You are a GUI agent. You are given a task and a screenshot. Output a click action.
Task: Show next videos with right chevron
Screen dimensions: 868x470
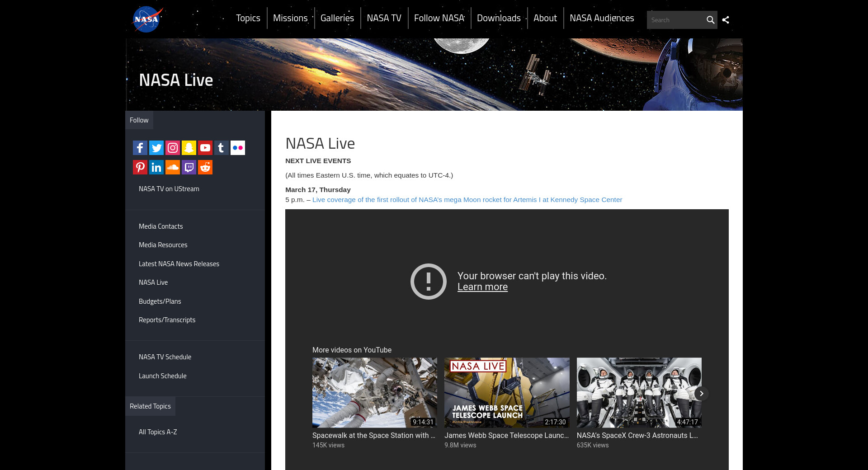coord(701,394)
